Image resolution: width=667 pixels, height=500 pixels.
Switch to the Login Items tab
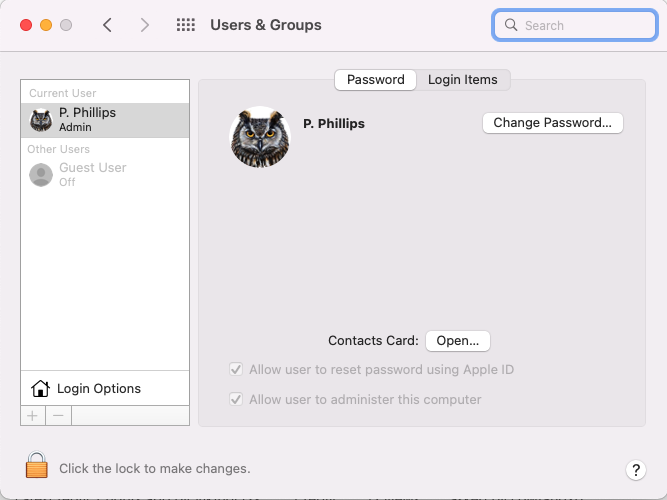[463, 80]
